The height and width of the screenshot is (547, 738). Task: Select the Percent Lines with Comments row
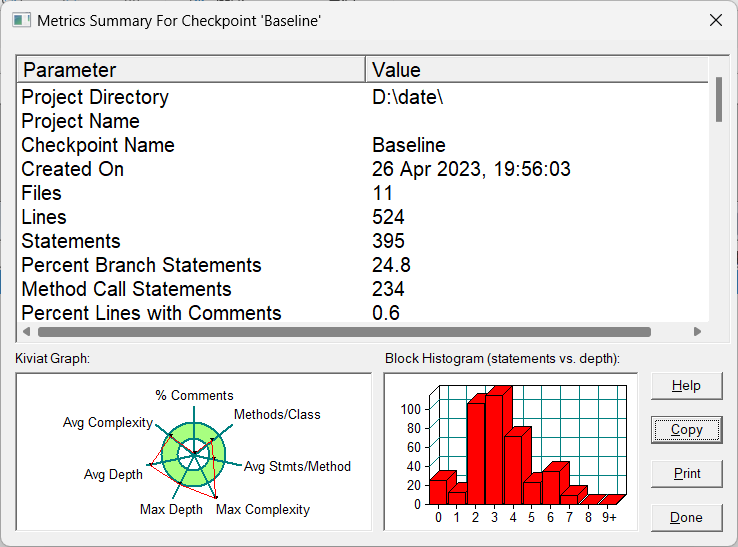coord(362,313)
